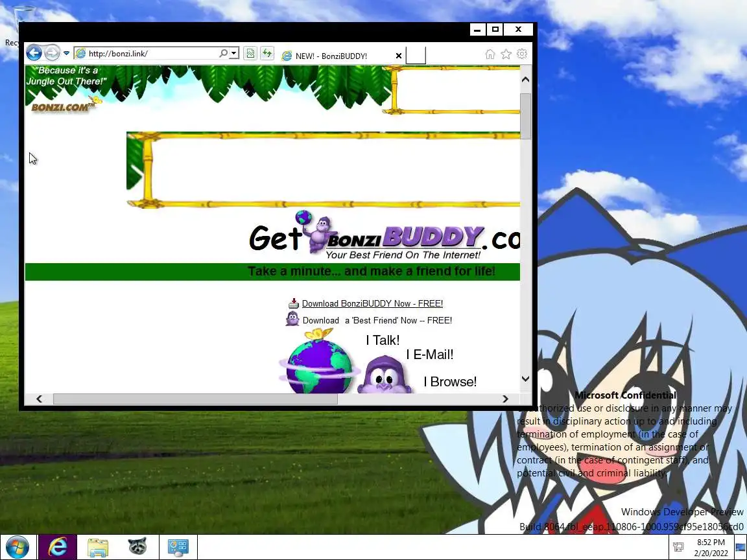Refresh the page with the green arrows icon
This screenshot has height=560, width=747.
click(267, 53)
